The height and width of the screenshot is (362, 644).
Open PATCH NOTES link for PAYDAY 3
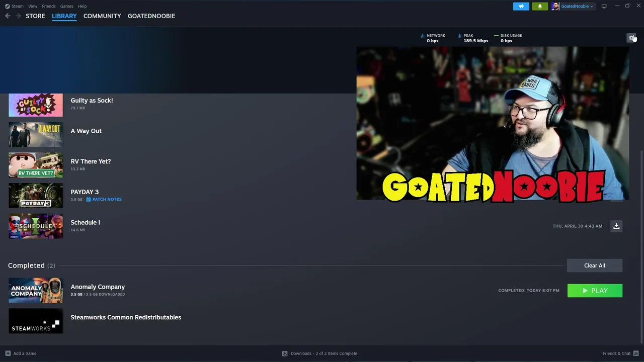click(x=107, y=199)
